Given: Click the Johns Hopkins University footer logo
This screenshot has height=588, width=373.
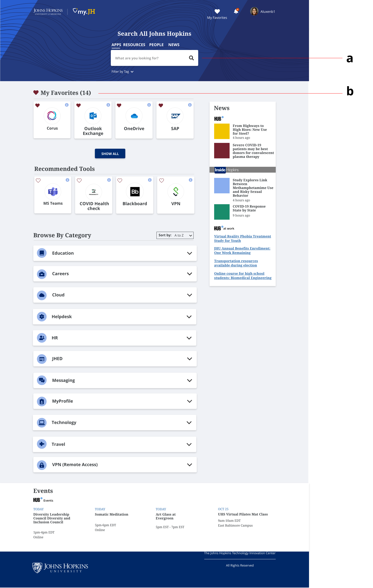Looking at the screenshot, I should (x=60, y=567).
